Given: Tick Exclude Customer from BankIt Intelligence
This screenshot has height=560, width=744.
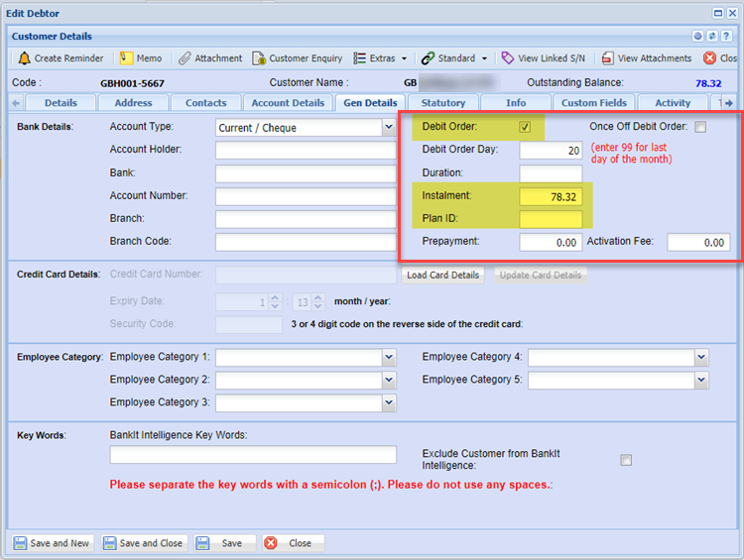Looking at the screenshot, I should (626, 460).
